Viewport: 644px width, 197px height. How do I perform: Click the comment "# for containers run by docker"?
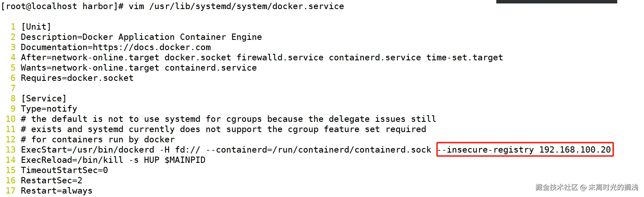[97, 139]
